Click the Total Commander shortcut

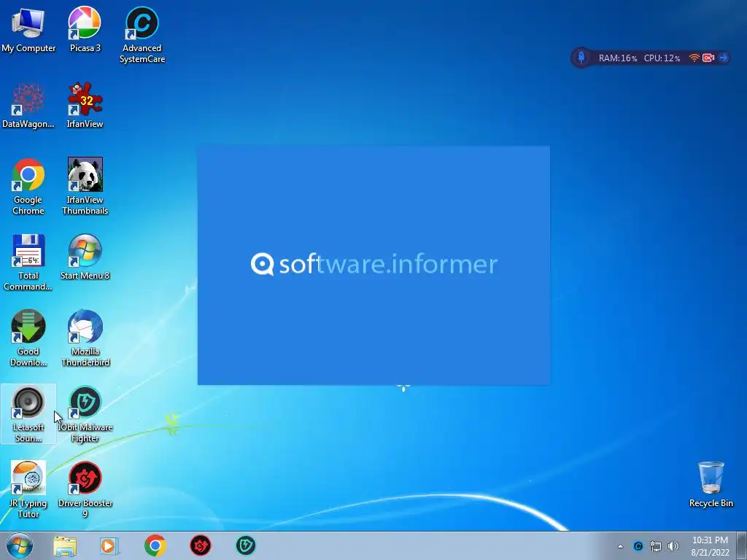coord(28,262)
